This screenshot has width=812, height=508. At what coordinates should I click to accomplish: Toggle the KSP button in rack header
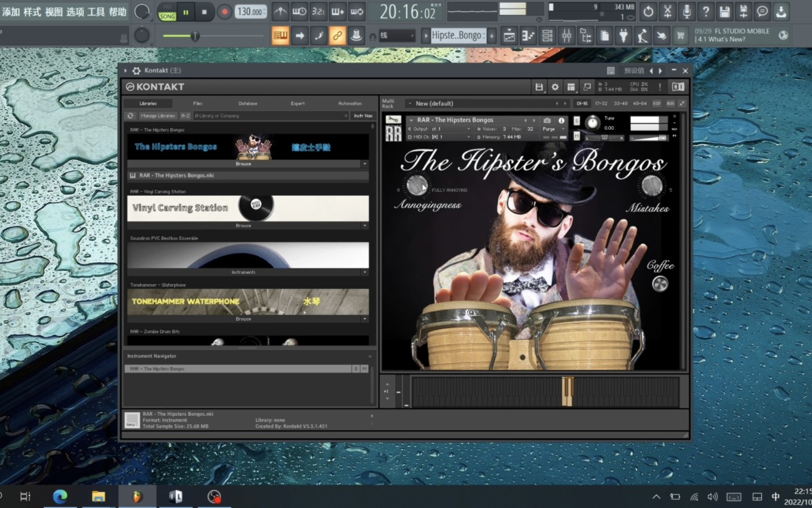pos(657,103)
